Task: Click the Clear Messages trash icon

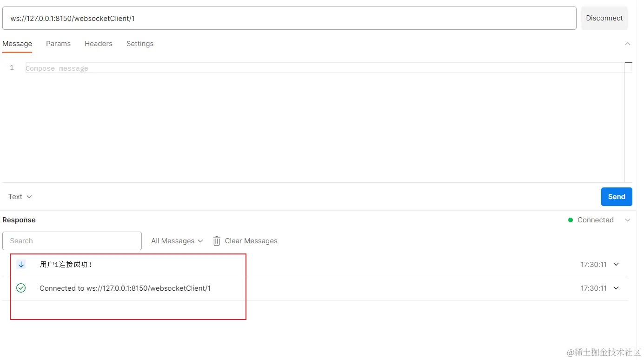Action: (217, 241)
